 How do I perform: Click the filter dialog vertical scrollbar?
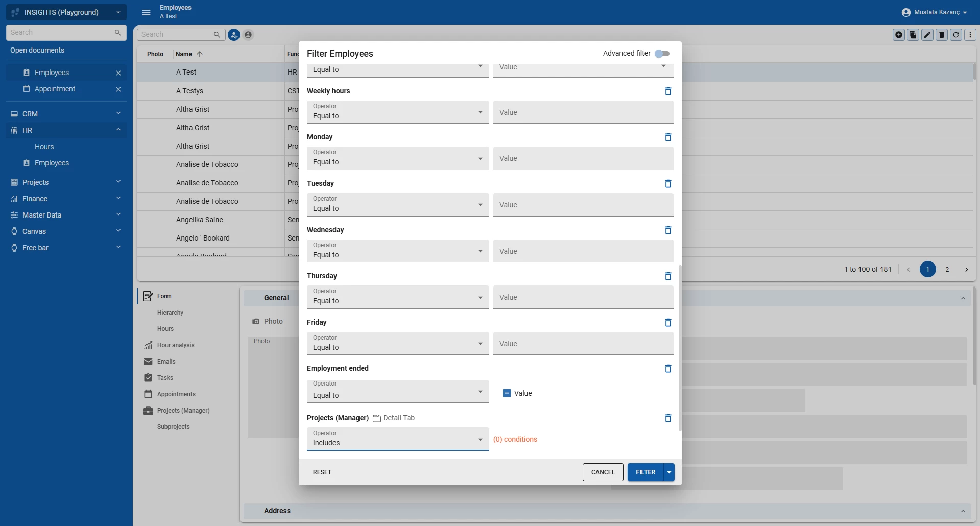click(x=680, y=347)
